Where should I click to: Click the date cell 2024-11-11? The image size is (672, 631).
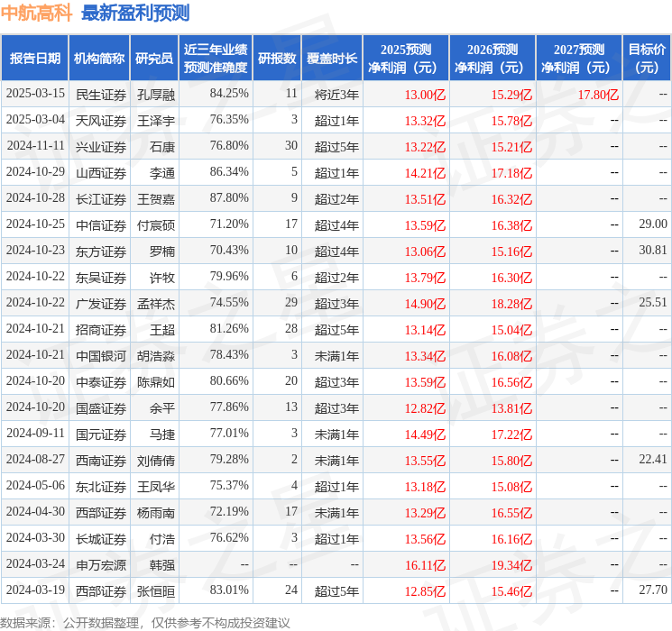[x=35, y=146]
